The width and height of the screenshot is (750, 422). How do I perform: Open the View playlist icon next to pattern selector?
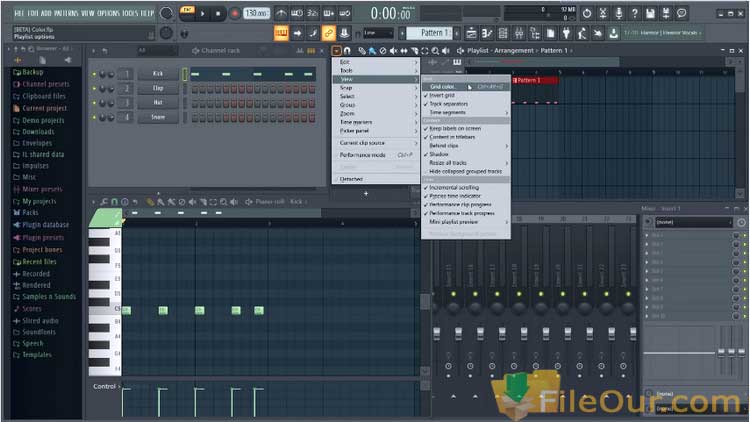tap(471, 33)
